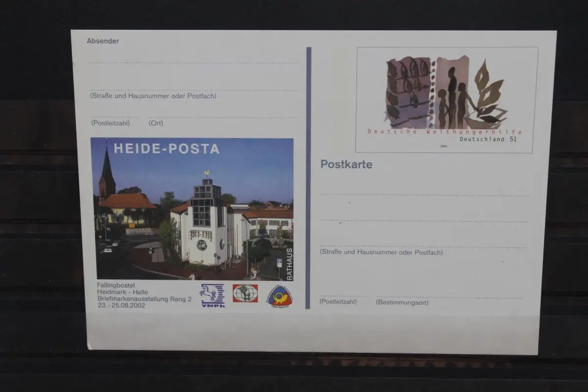This screenshot has height=392, width=588.
Task: Click the red globe emblem logo
Action: coord(245,293)
